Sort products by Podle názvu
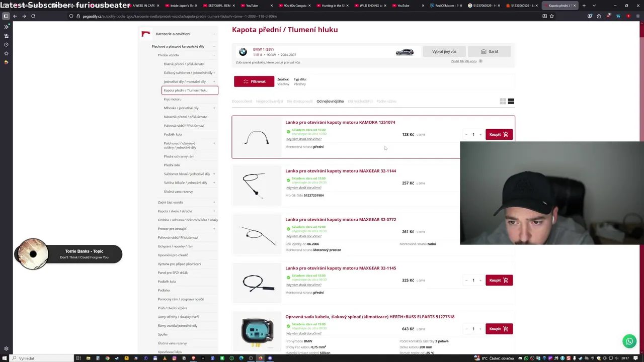The width and height of the screenshot is (644, 362). [386, 101]
